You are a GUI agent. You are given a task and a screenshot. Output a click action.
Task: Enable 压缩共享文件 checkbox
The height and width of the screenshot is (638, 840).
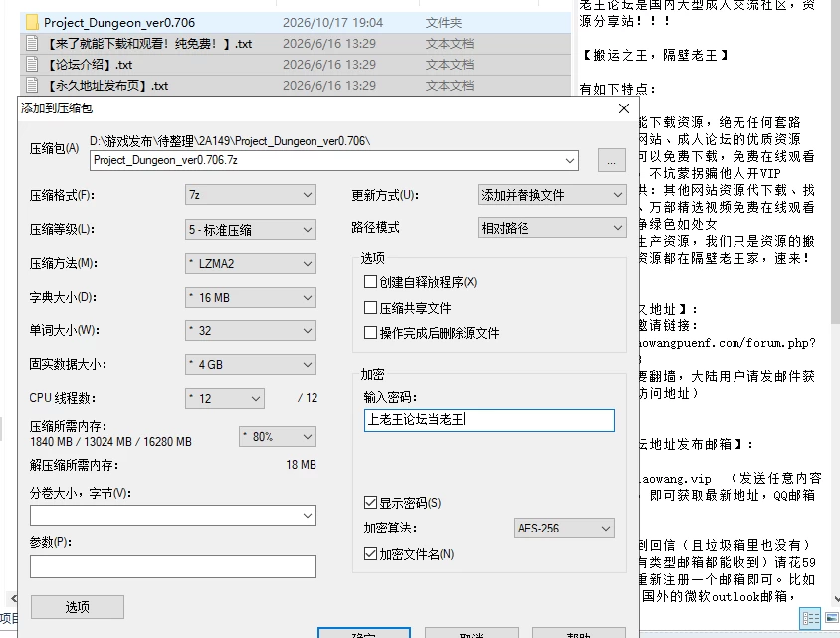pyautogui.click(x=370, y=307)
